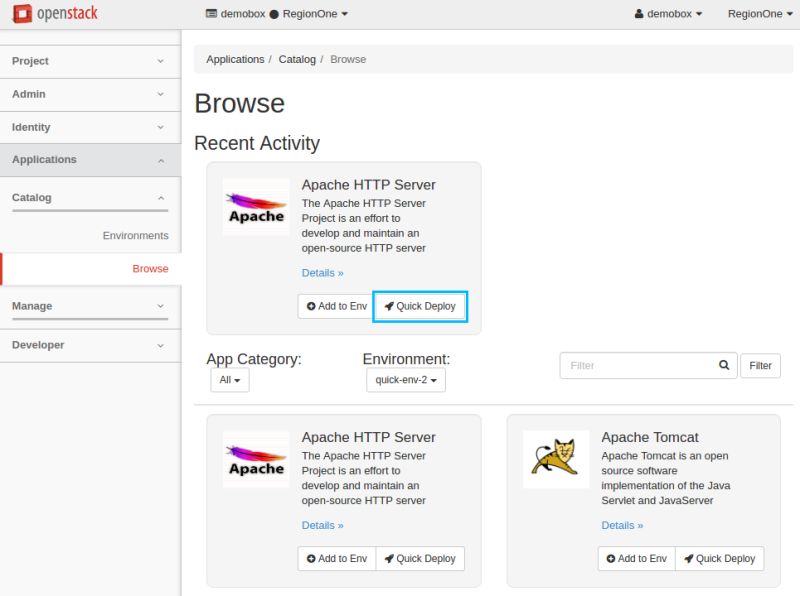Select Environments in the sidebar

pyautogui.click(x=135, y=235)
